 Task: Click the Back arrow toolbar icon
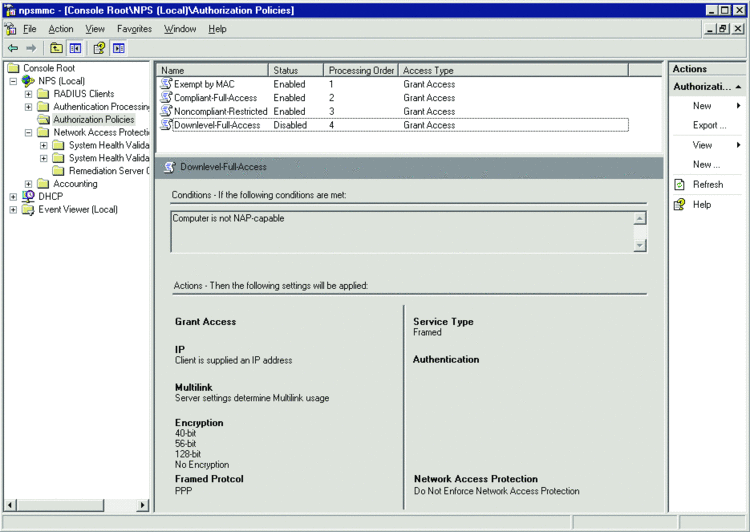pyautogui.click(x=13, y=48)
